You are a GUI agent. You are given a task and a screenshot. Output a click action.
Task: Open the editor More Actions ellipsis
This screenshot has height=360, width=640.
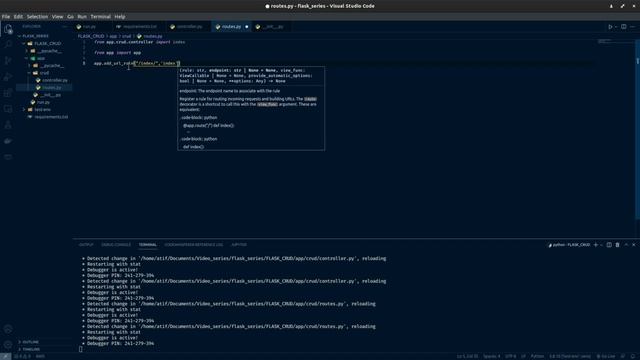click(x=633, y=27)
